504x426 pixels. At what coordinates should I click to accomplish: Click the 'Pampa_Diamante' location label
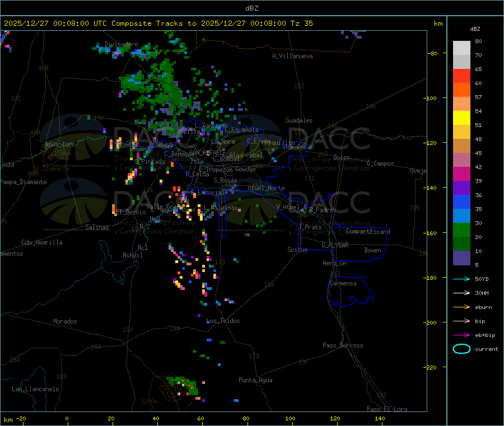pos(24,182)
